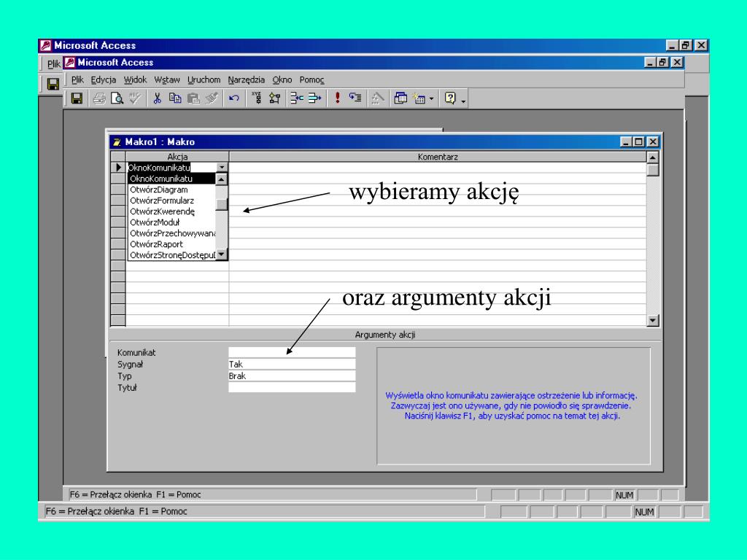Click the macro grid scroll down arrow
Viewport: 747px width, 560px height.
653,321
